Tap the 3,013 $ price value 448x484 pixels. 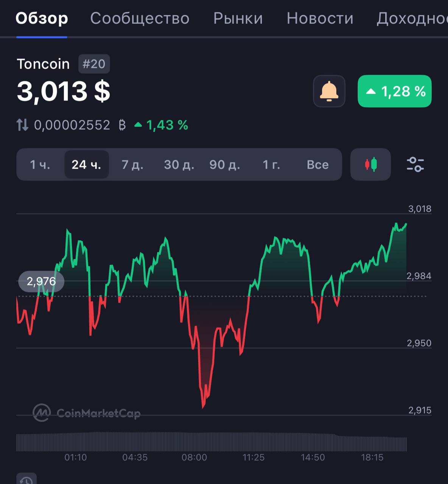[x=64, y=92]
